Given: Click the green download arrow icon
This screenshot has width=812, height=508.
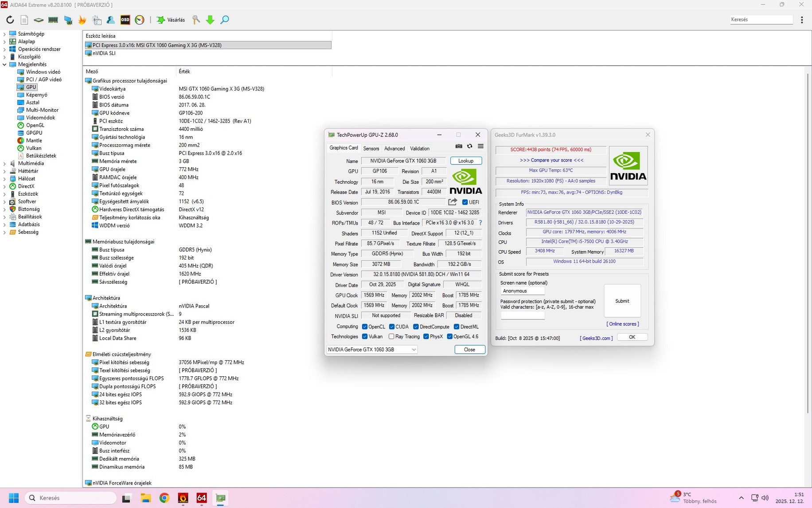Looking at the screenshot, I should point(210,20).
